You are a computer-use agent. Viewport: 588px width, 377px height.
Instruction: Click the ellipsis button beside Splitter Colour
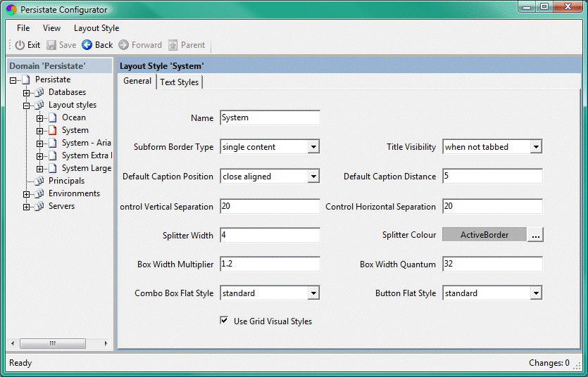coord(535,235)
